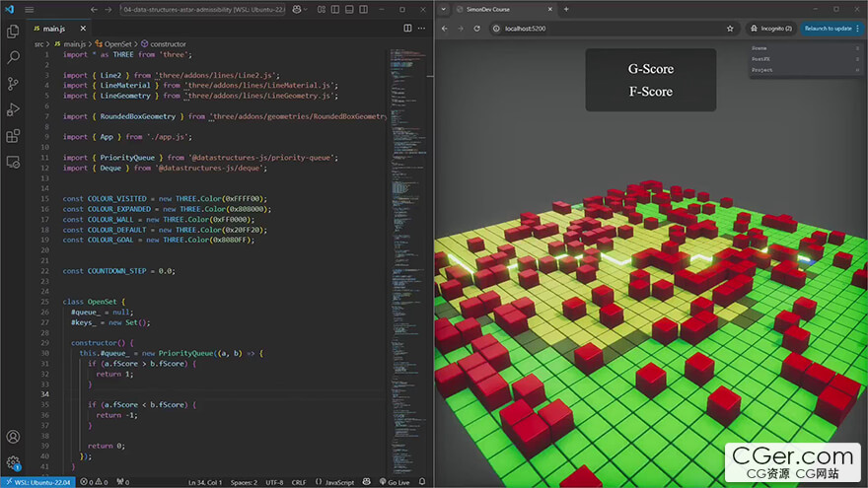Open the Explorer view in activity bar
The image size is (868, 488).
click(13, 32)
